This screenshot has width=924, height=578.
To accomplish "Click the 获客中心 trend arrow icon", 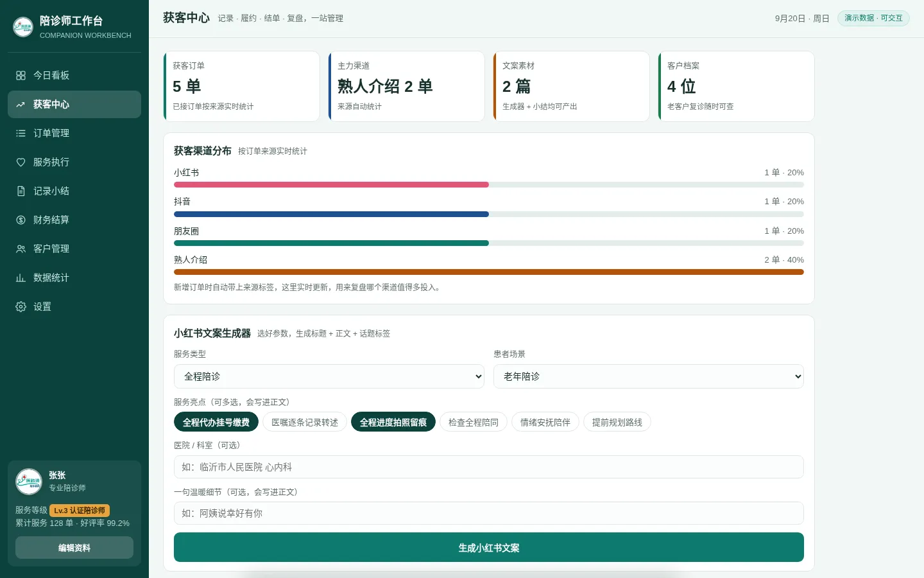I will tap(21, 104).
